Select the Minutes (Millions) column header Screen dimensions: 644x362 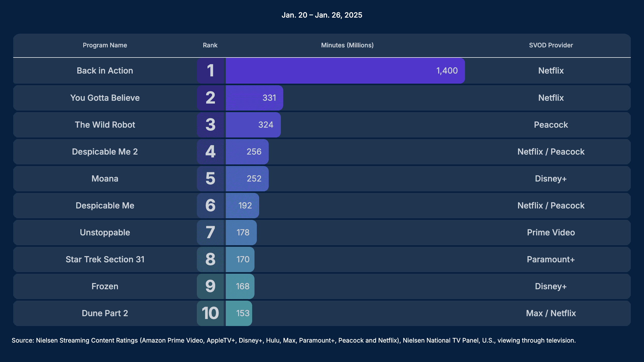[347, 45]
